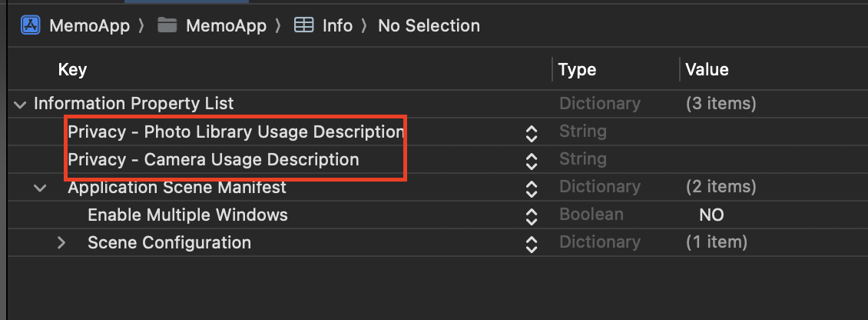
Task: Select the Application Scene Manifest key
Action: coord(177,187)
